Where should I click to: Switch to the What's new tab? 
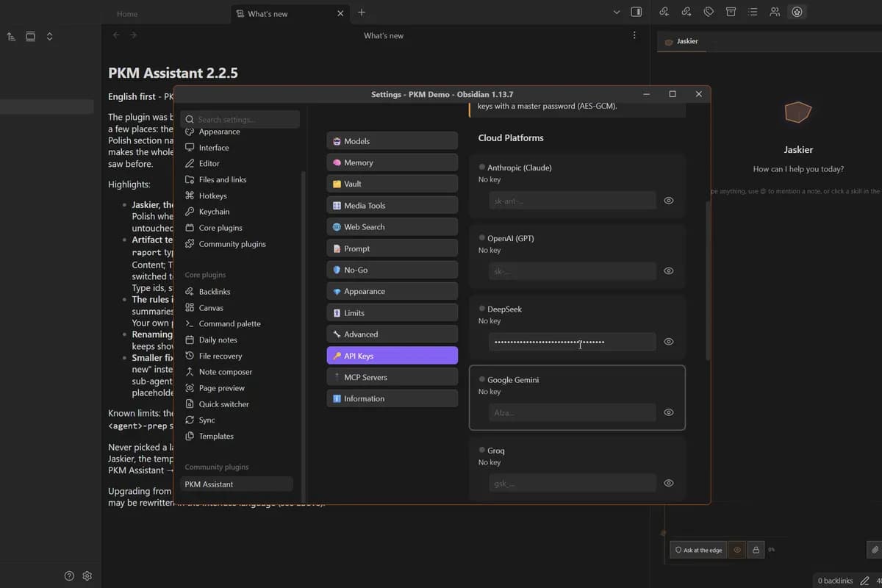(x=291, y=13)
